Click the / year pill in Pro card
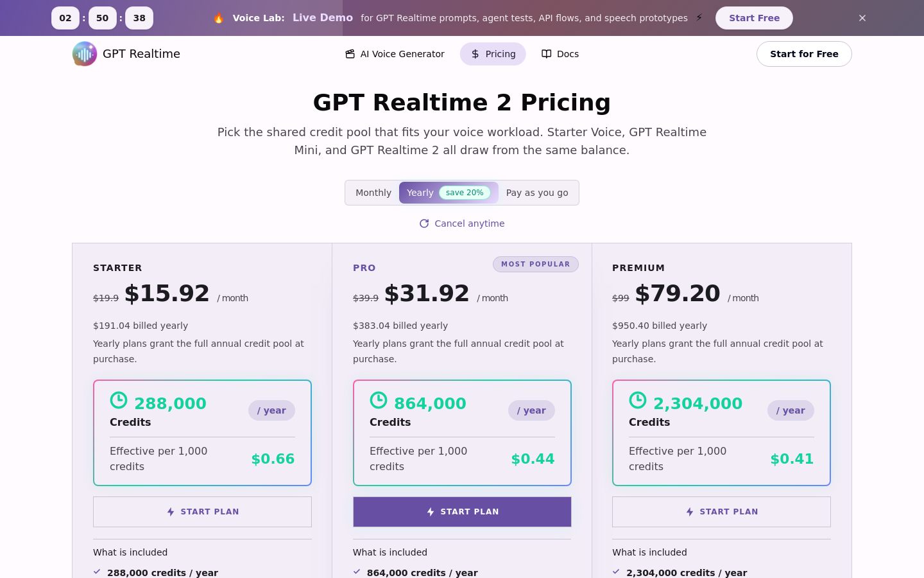 coord(531,410)
